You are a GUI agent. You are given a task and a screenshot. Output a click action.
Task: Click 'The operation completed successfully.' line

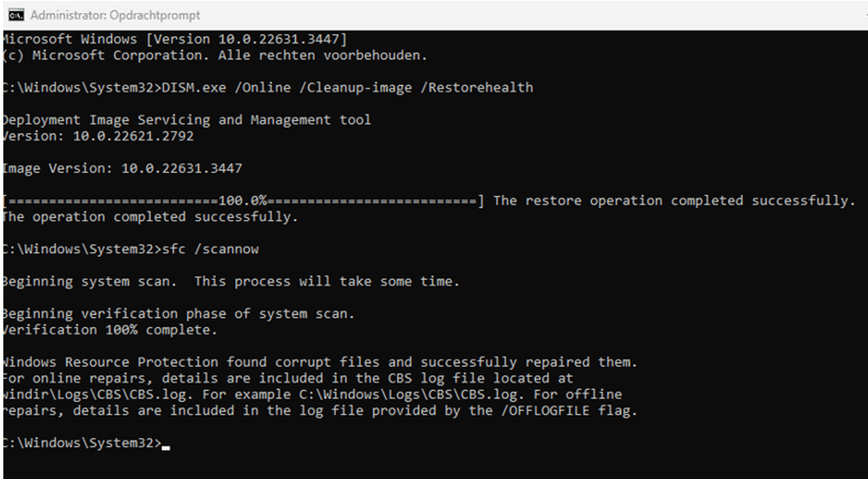150,217
